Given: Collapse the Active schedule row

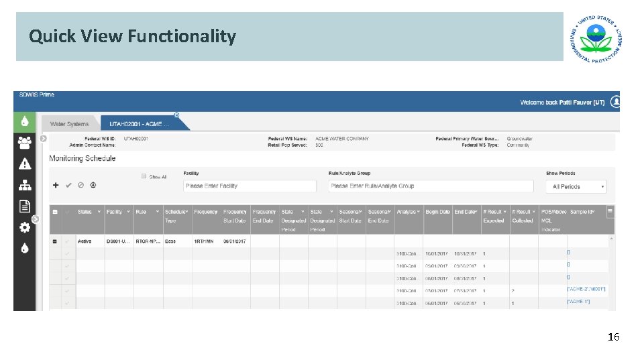Looking at the screenshot, I should click(x=54, y=241).
